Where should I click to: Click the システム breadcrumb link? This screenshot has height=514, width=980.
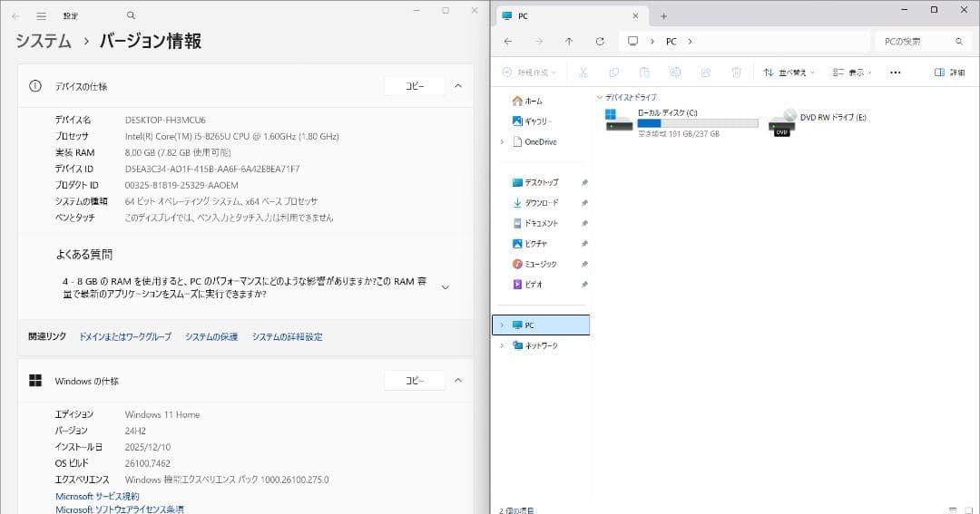[44, 41]
